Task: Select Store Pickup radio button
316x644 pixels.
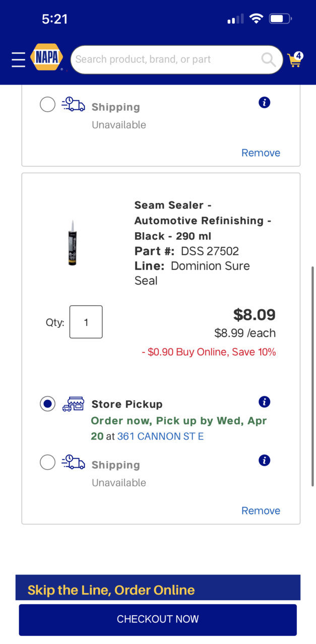Action: coord(47,404)
